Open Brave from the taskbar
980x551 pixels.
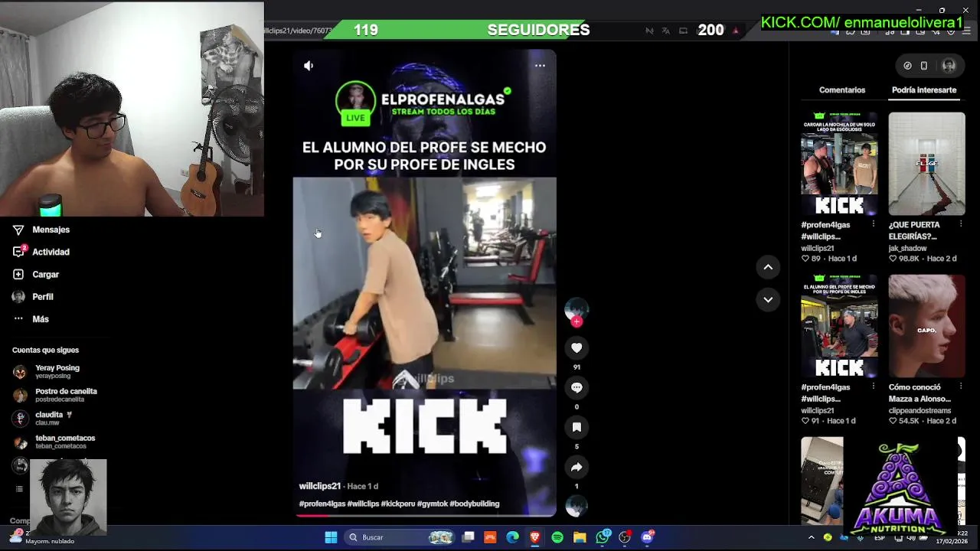534,537
